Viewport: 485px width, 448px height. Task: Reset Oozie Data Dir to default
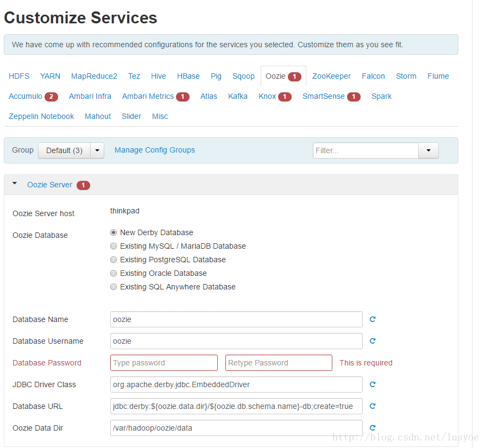373,427
